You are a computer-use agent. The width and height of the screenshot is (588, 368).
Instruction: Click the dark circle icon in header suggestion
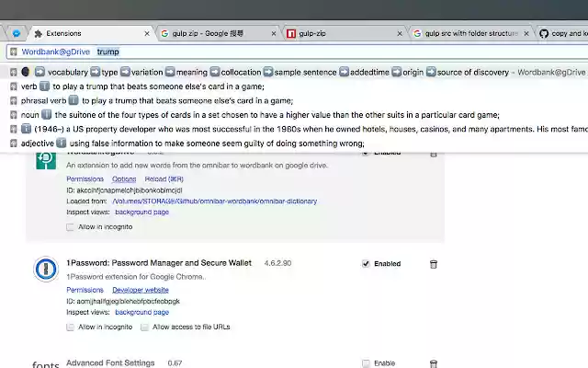point(26,72)
